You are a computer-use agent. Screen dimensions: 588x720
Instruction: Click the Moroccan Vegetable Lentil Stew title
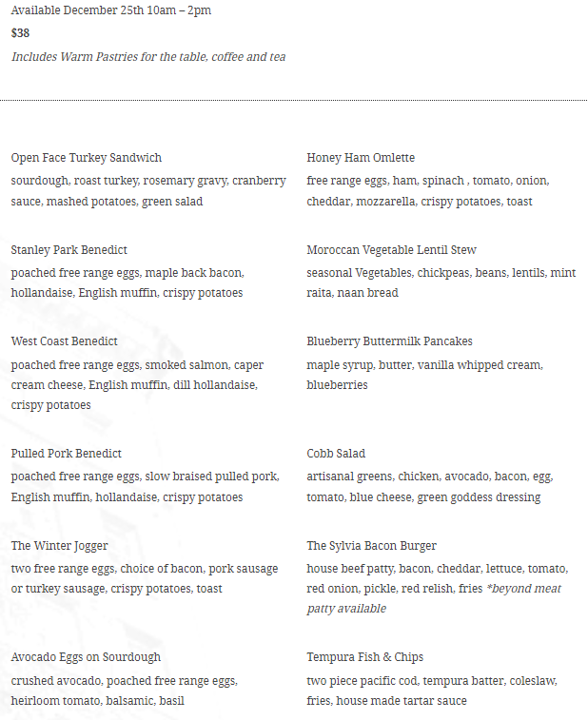point(391,250)
